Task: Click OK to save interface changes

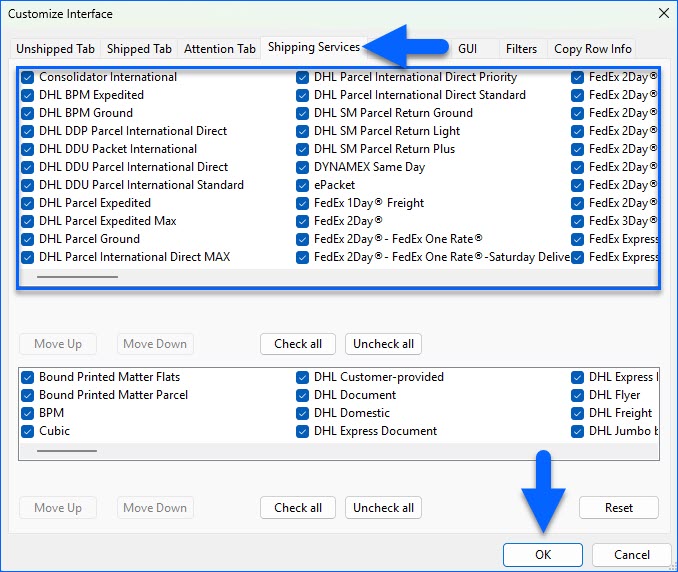Action: coord(543,555)
